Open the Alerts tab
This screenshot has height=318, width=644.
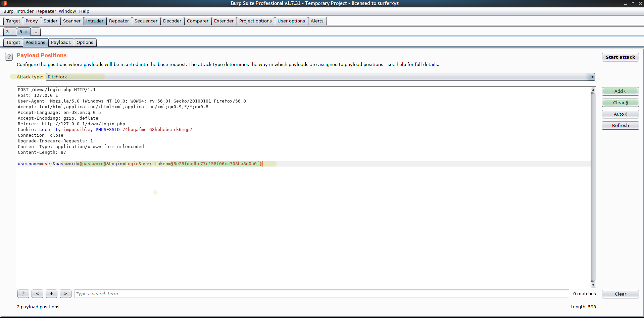(317, 21)
